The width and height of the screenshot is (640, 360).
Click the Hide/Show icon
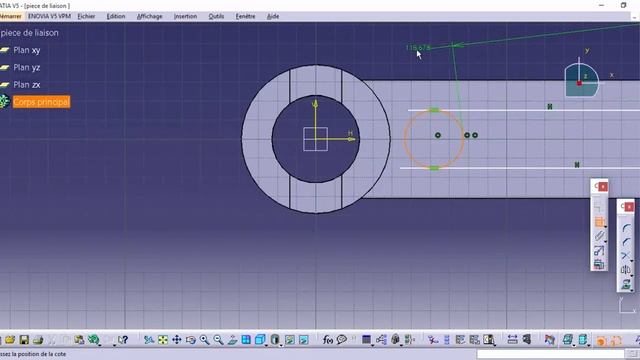[290, 340]
